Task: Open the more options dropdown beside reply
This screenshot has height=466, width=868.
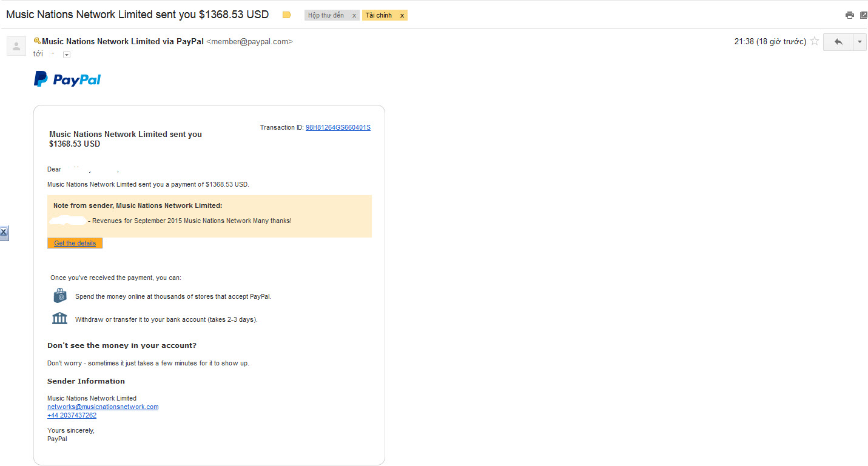Action: tap(860, 42)
